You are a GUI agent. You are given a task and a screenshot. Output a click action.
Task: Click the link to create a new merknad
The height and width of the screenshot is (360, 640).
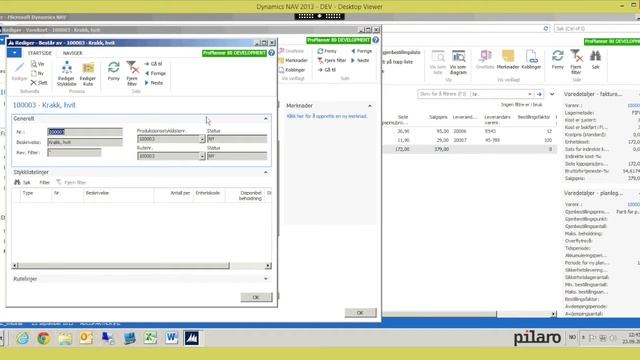[327, 116]
